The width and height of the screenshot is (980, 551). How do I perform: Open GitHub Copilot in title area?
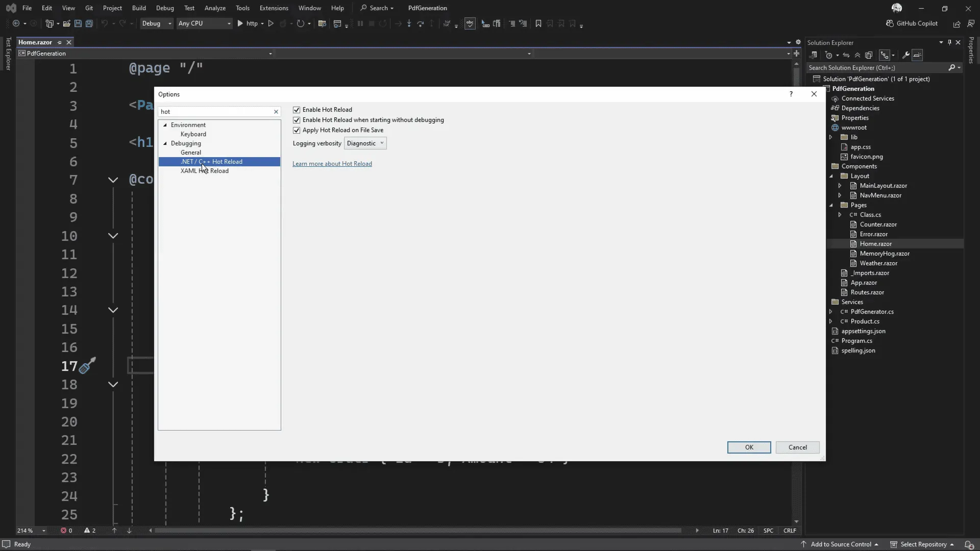912,23
